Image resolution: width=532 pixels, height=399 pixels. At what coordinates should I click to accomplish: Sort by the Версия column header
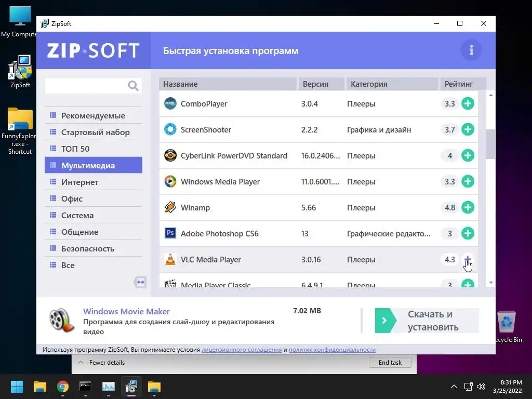click(x=321, y=84)
